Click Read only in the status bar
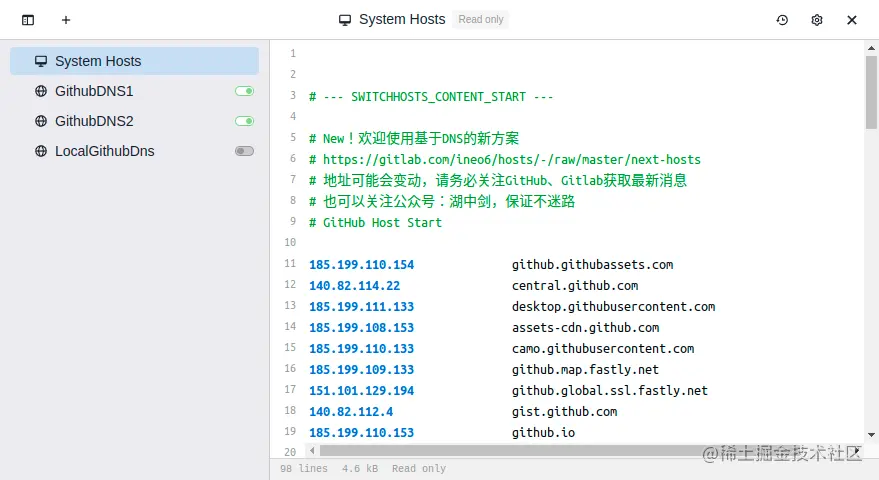879x480 pixels. click(419, 468)
